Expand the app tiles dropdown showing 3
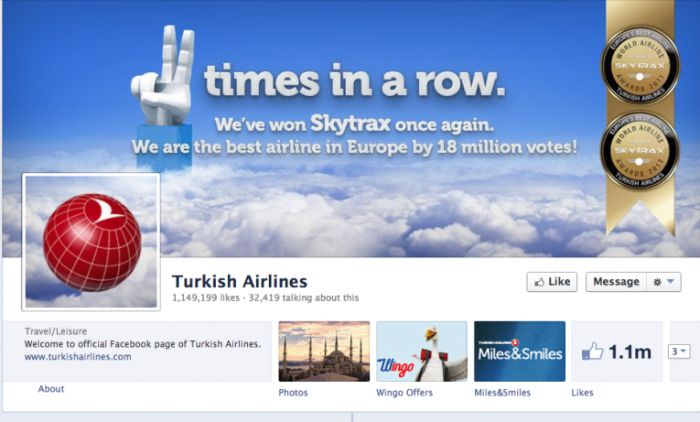Screen dimensions: 700x422 pyautogui.click(x=679, y=351)
